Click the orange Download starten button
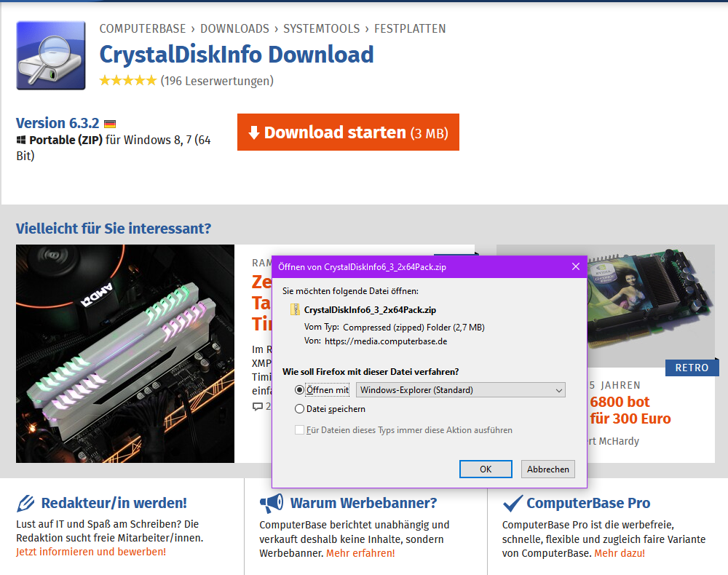The height and width of the screenshot is (575, 728). point(348,132)
